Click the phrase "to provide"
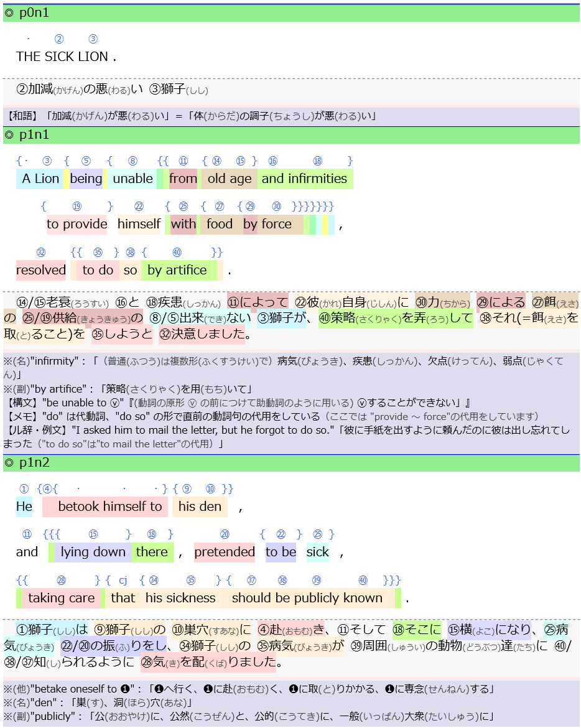581x728 pixels. 77,224
